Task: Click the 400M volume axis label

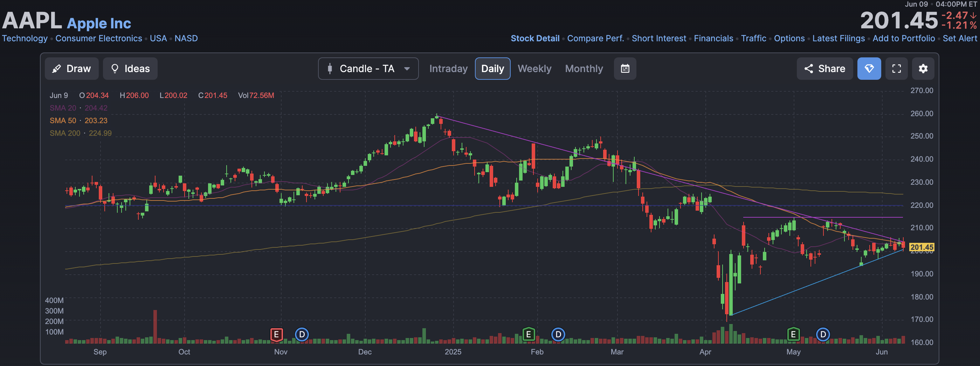Action: pyautogui.click(x=54, y=300)
